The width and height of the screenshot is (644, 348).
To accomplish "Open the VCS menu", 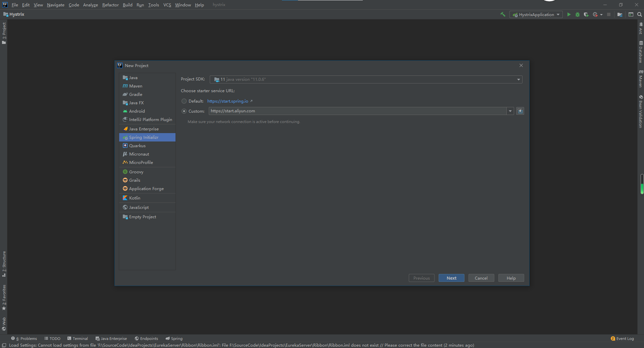I will (167, 5).
